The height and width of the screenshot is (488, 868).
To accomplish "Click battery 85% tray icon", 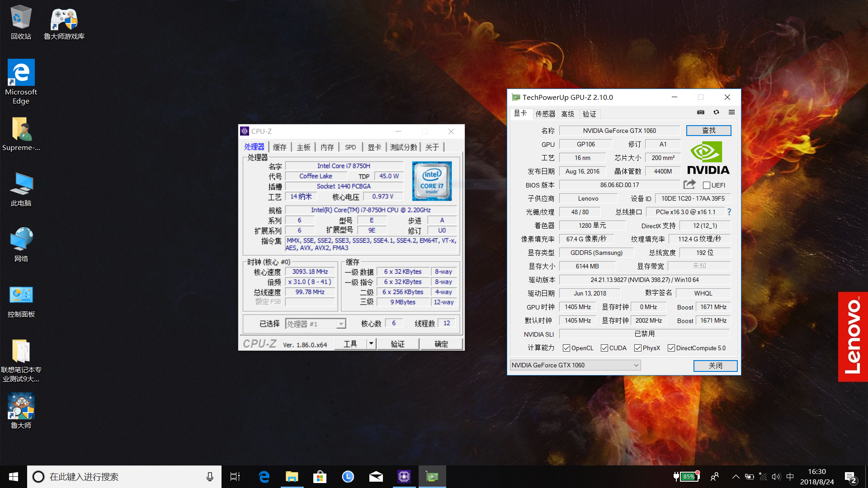I will point(686,476).
